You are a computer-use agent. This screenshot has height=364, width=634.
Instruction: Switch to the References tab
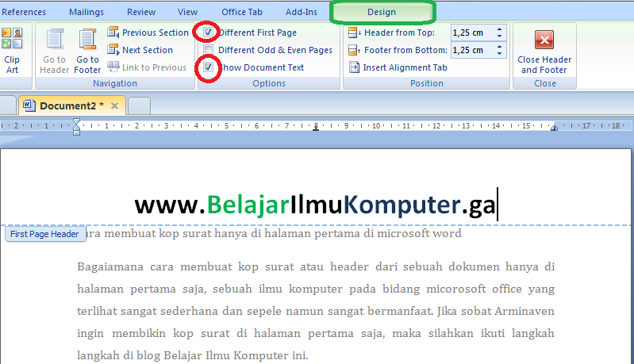pyautogui.click(x=24, y=12)
